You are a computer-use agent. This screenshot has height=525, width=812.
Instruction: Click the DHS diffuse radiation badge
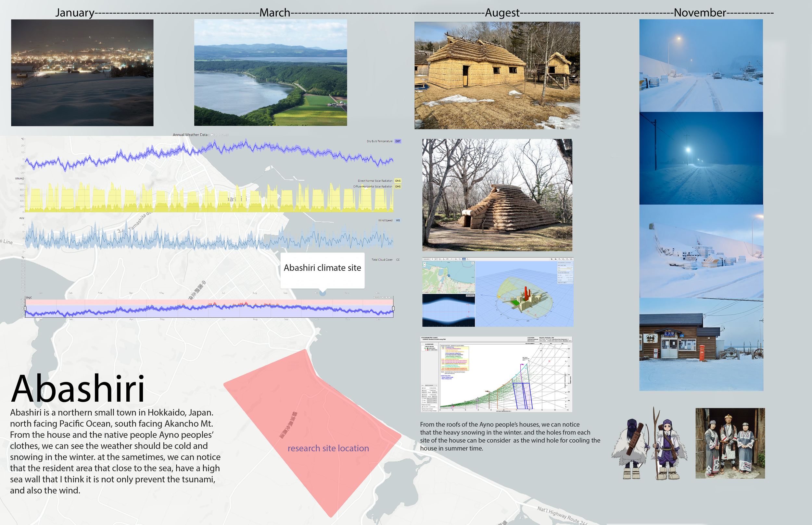click(x=398, y=187)
